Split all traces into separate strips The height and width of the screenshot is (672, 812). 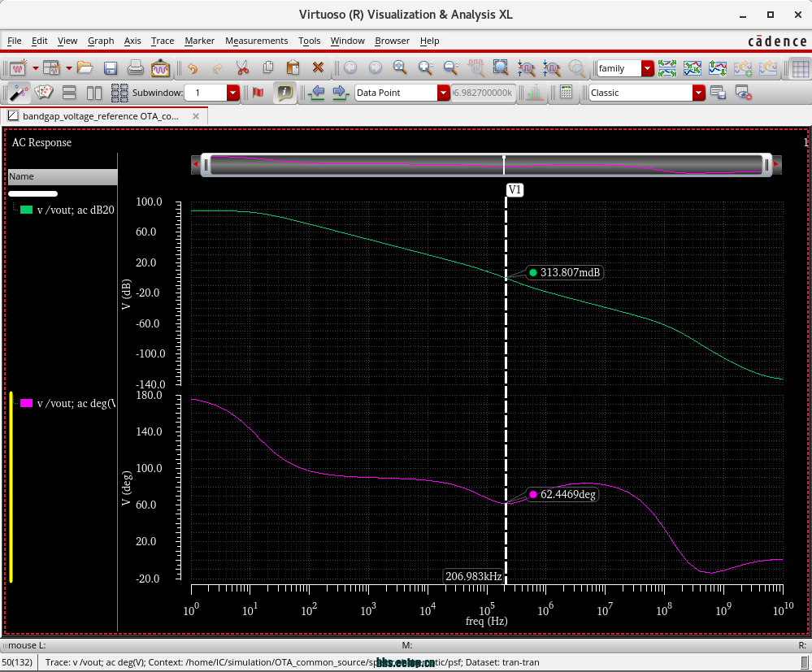[667, 68]
